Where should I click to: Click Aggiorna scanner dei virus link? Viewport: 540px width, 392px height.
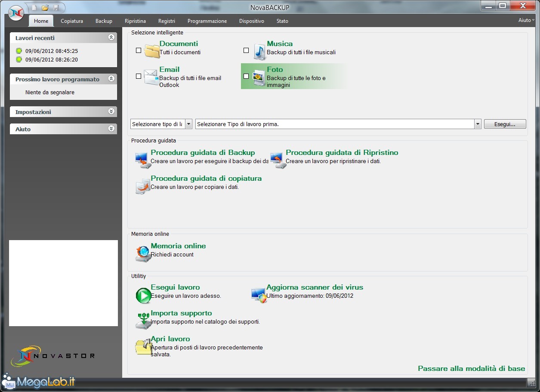(x=315, y=287)
